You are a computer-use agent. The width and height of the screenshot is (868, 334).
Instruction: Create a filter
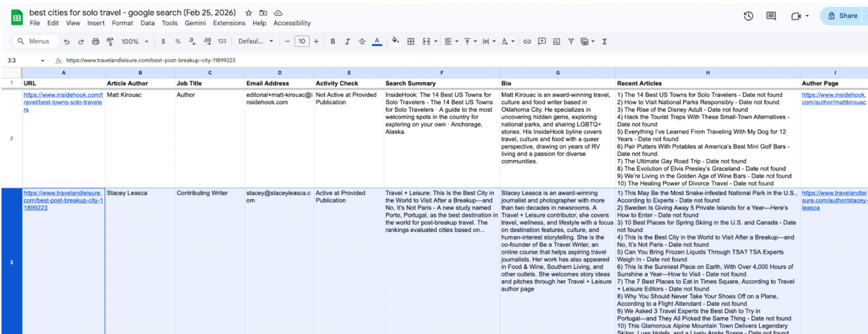click(571, 42)
